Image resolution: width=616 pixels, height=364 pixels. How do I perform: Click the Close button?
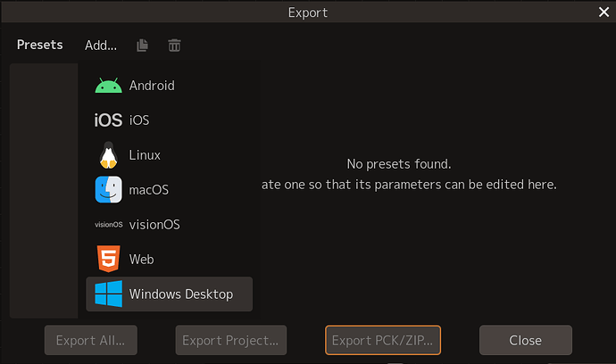tap(526, 340)
